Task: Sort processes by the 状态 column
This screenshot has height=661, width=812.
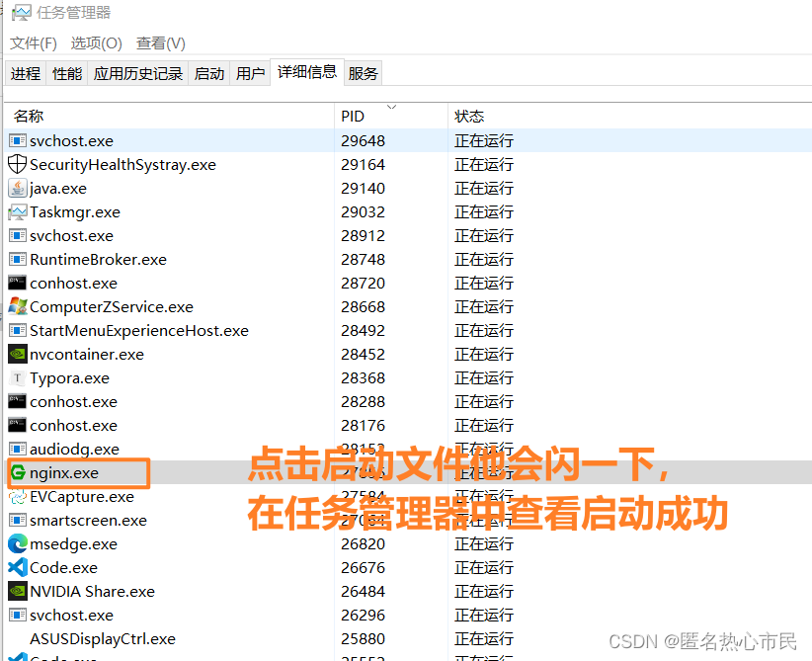Action: click(x=469, y=116)
